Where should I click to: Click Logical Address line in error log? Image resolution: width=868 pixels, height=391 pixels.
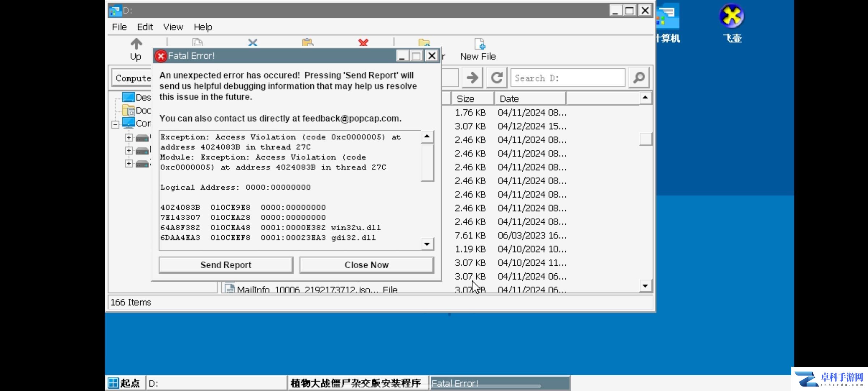point(235,188)
